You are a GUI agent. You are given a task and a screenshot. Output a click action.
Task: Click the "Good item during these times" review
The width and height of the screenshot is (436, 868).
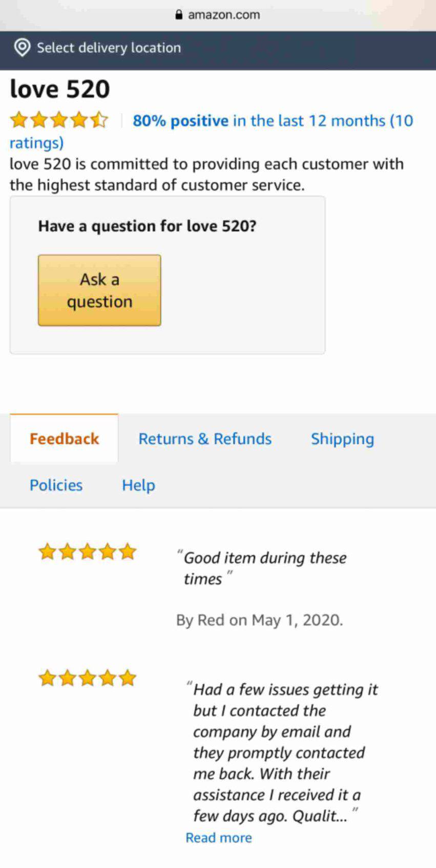(x=265, y=568)
